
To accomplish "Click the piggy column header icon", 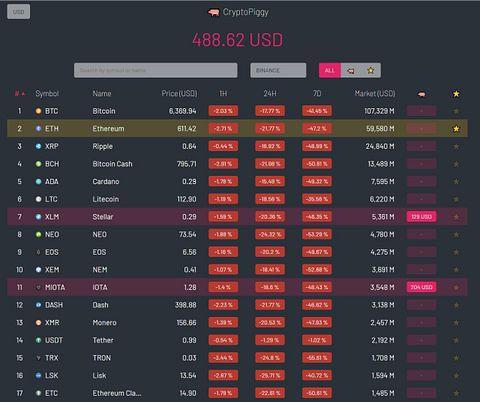I will point(421,94).
